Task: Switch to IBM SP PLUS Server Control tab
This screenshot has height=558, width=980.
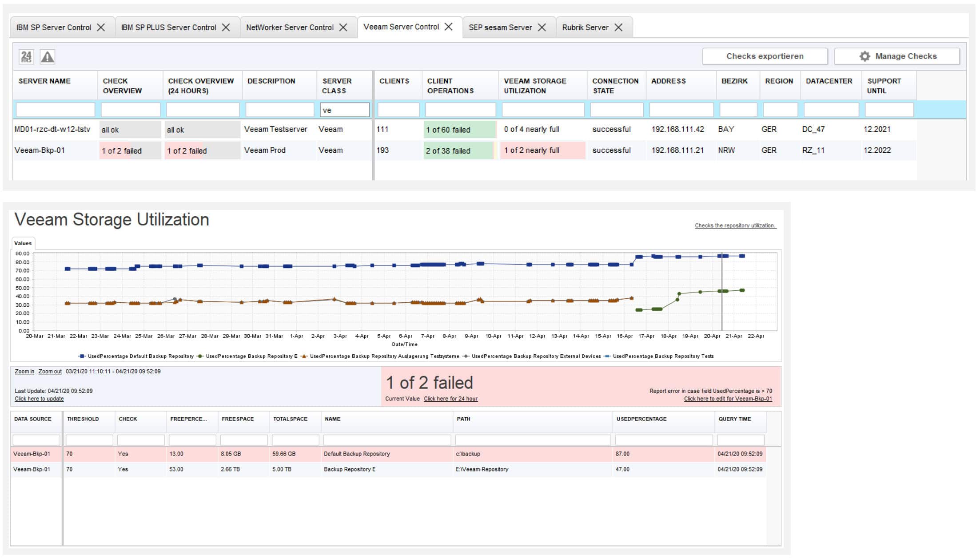Action: [168, 28]
